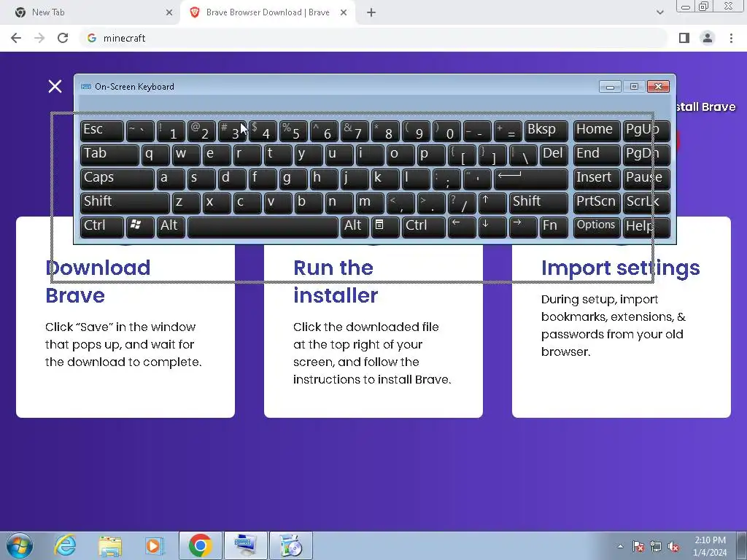Open the Chrome three-dot menu
Viewport: 747px width, 560px height.
click(731, 38)
